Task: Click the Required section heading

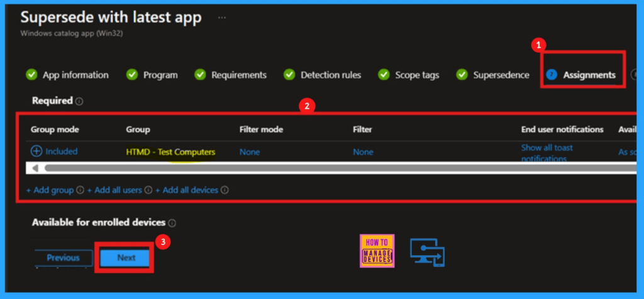Action: (53, 101)
